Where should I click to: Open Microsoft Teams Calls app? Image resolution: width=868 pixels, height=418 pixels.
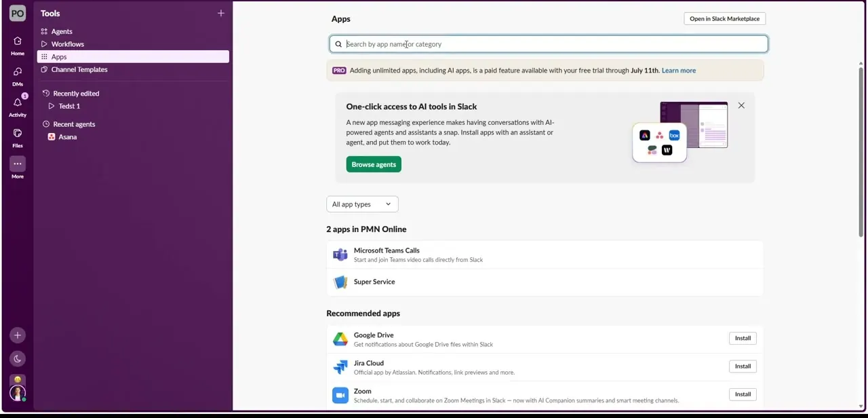coord(545,254)
